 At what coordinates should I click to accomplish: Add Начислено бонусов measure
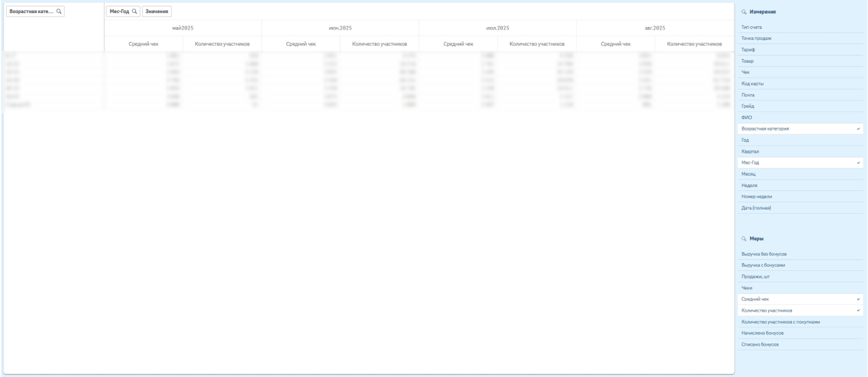tap(762, 333)
